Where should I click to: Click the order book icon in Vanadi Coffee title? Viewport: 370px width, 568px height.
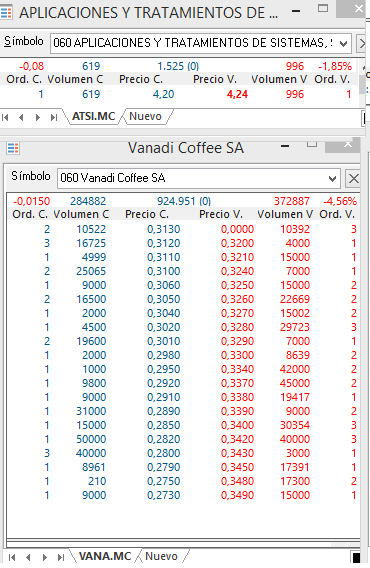(13, 148)
